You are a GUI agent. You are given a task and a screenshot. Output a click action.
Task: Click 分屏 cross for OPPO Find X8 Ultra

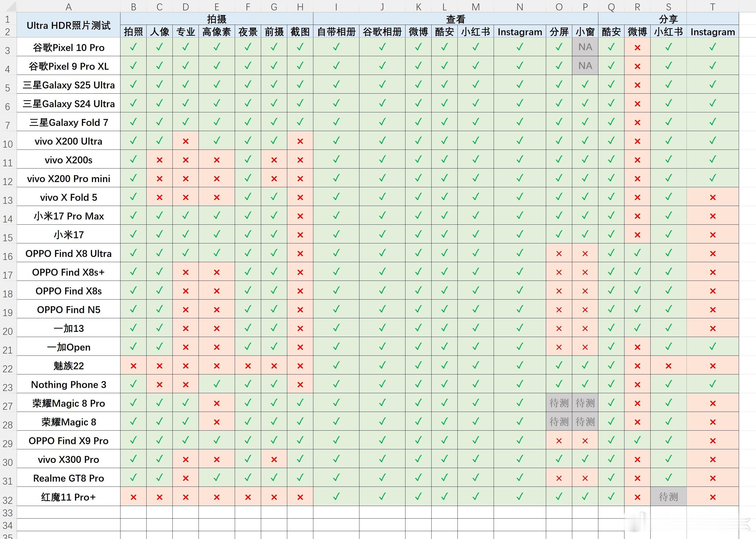coord(559,253)
